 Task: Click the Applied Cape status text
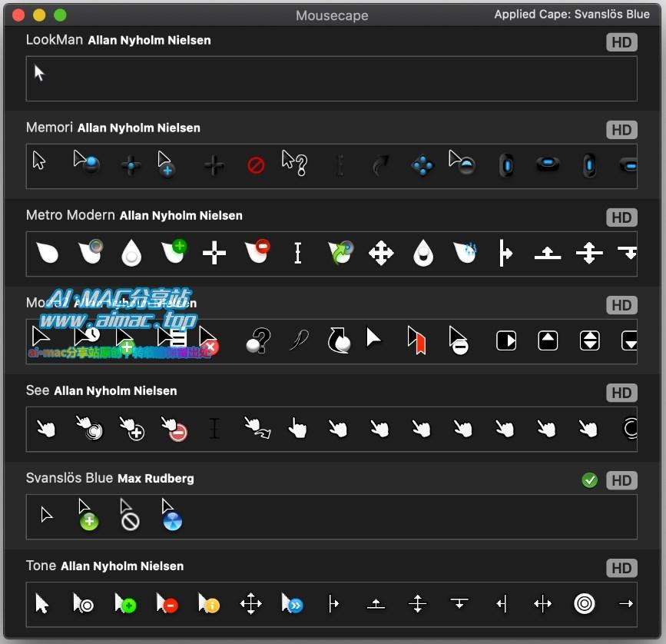[x=572, y=15]
